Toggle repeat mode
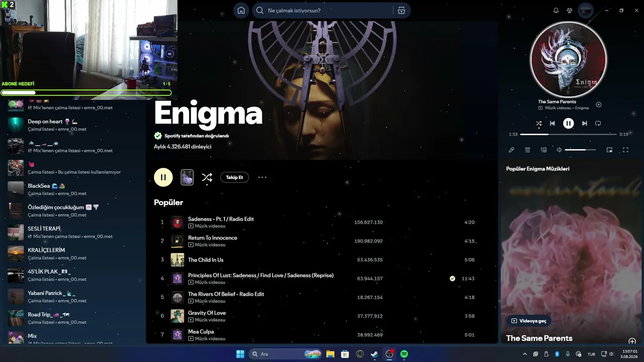 pos(598,123)
